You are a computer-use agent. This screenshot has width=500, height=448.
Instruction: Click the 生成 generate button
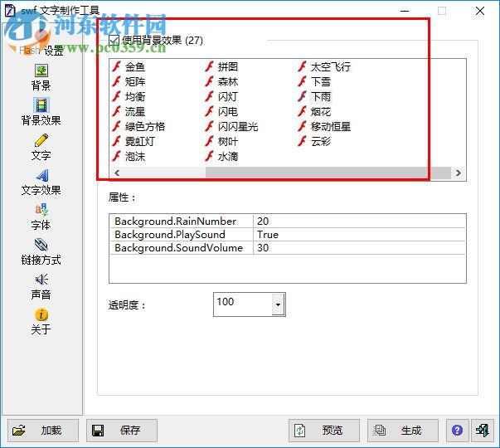point(403,431)
